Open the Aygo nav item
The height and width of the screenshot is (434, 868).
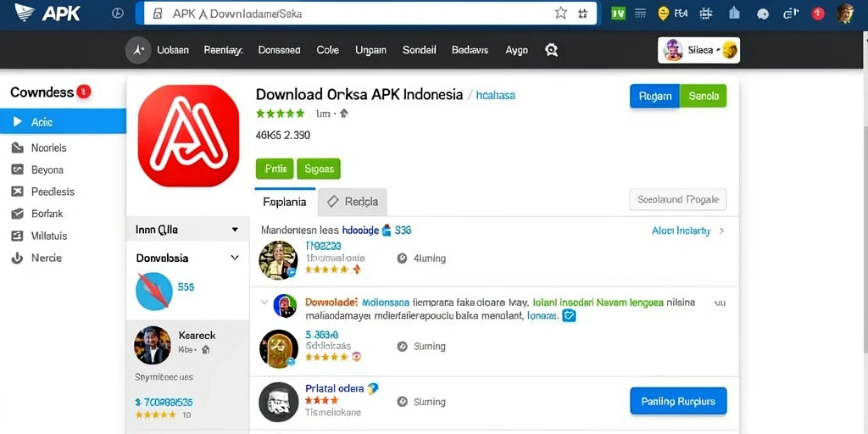(516, 50)
